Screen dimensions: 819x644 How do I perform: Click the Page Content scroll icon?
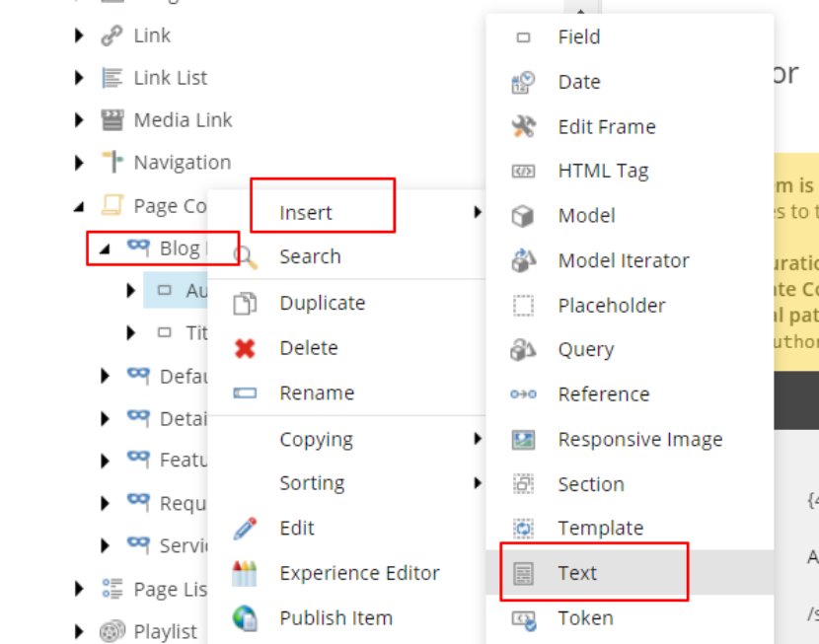[112, 205]
